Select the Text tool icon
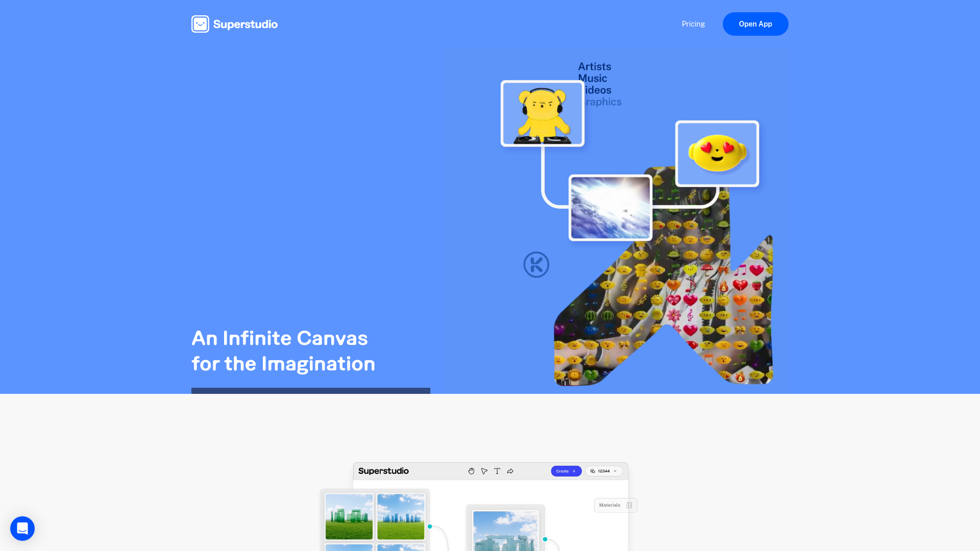The height and width of the screenshot is (551, 980). point(497,471)
